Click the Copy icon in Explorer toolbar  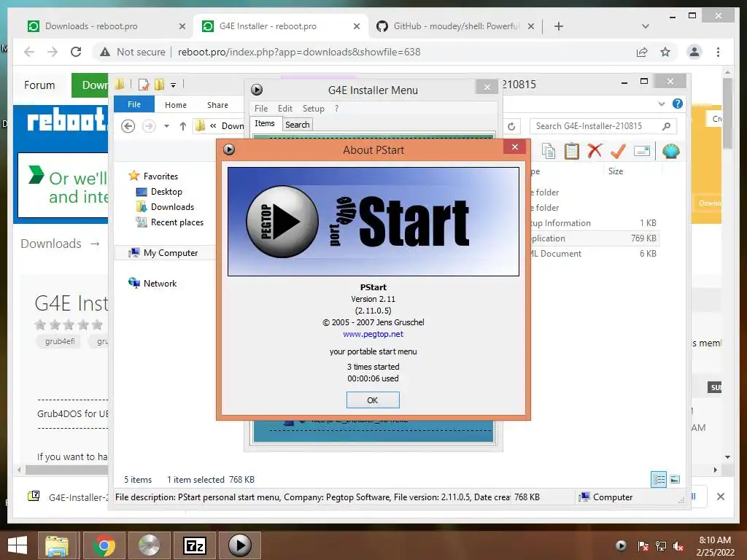[x=549, y=152]
